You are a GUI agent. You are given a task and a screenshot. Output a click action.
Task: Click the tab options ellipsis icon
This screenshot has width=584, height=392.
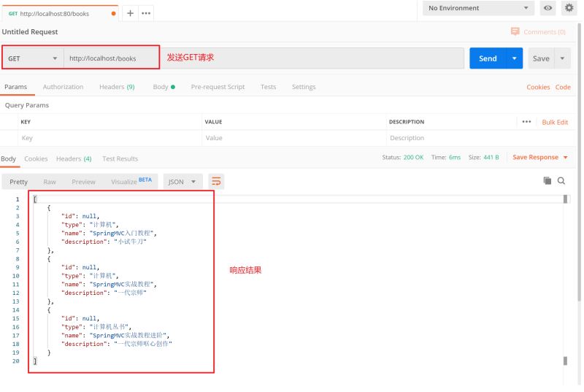tap(146, 13)
